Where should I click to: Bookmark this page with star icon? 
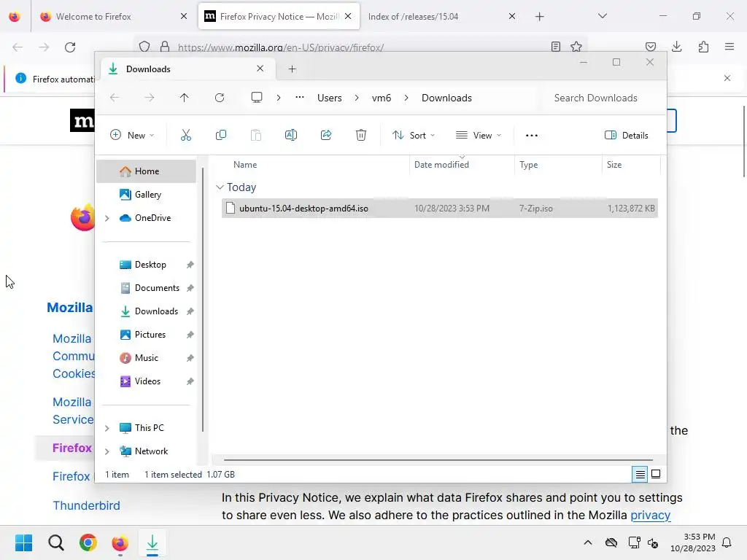(x=576, y=47)
